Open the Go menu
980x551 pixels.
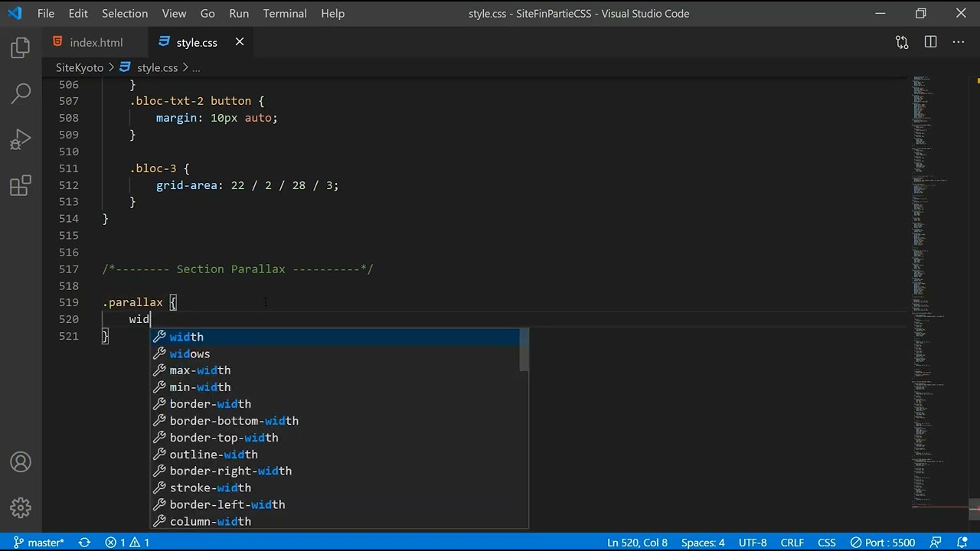[207, 13]
